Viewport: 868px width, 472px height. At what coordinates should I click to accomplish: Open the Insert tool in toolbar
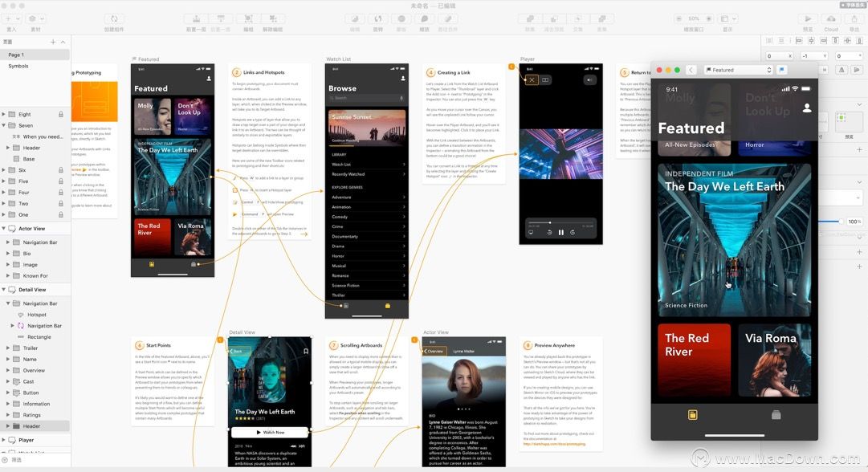click(x=11, y=18)
